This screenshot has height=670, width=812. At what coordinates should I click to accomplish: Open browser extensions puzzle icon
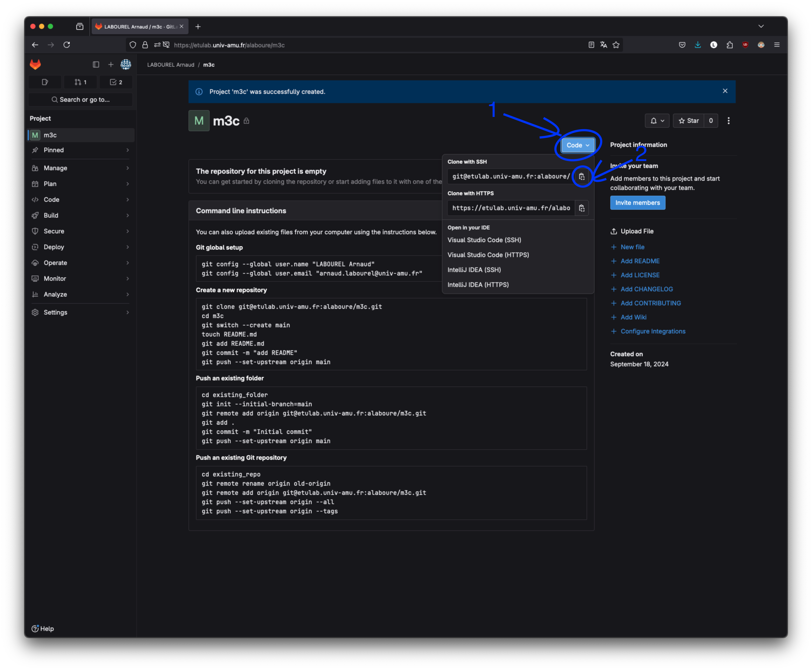(x=730, y=45)
